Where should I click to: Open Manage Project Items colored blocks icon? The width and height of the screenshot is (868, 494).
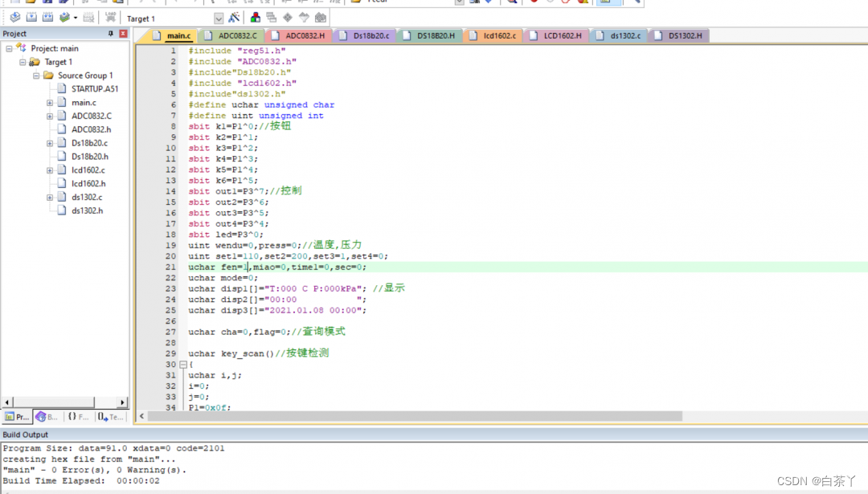click(256, 18)
